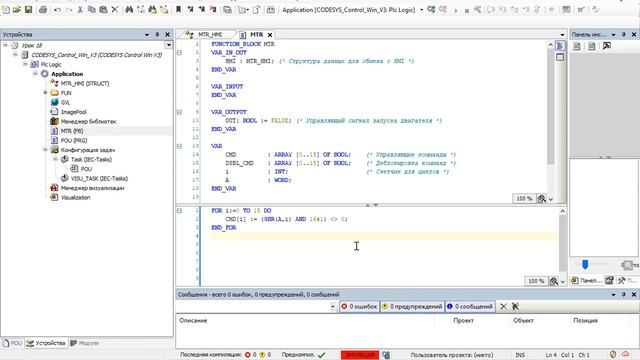Open active application dropdown in toolbar

point(422,9)
